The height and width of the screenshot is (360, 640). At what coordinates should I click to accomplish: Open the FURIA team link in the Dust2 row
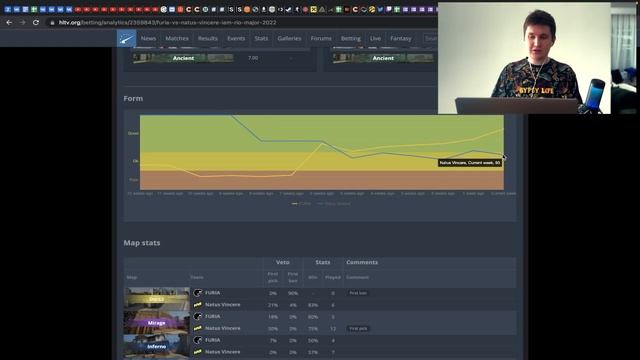[212, 293]
